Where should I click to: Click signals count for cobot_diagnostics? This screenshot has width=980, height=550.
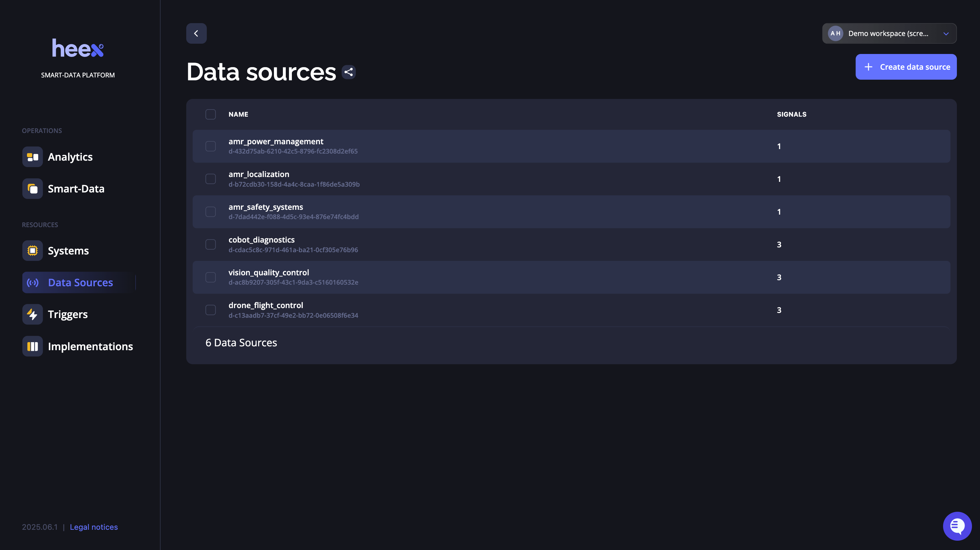point(779,244)
